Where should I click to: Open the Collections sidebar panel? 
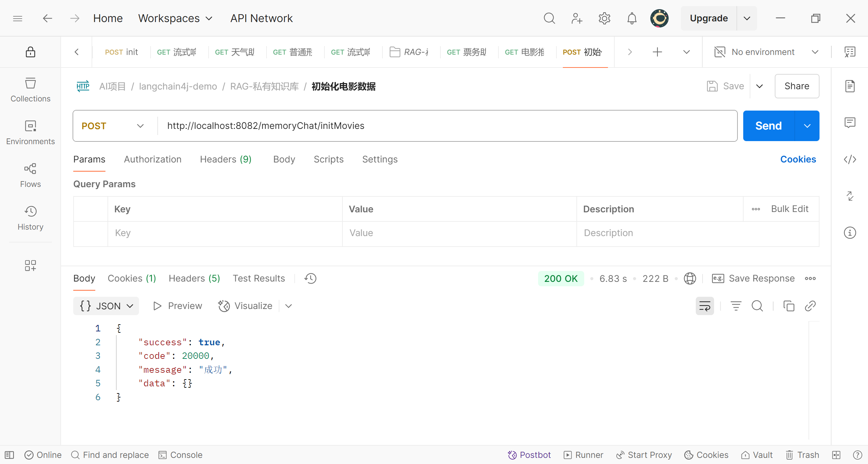coord(30,90)
